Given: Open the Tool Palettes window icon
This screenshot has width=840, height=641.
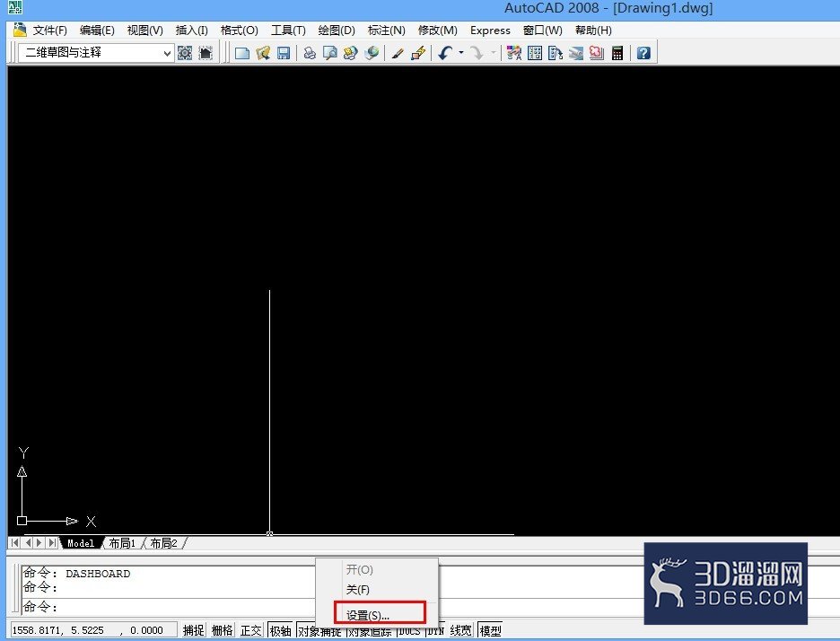Looking at the screenshot, I should click(x=555, y=53).
